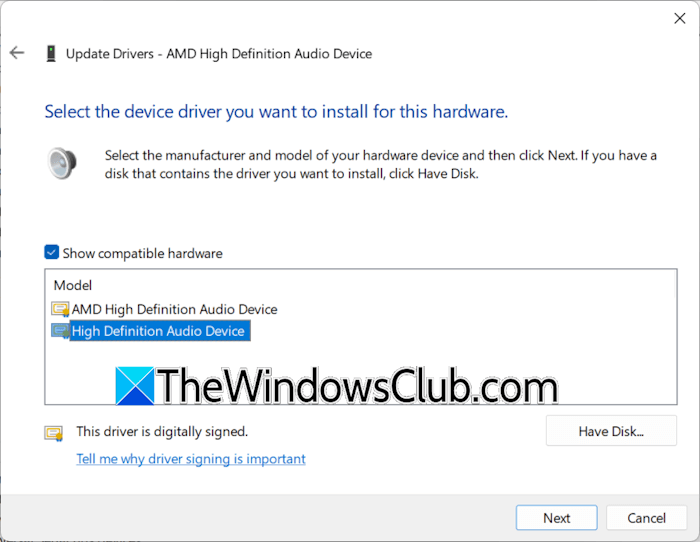This screenshot has width=700, height=542.
Task: Click the Model column header
Action: coord(73,285)
